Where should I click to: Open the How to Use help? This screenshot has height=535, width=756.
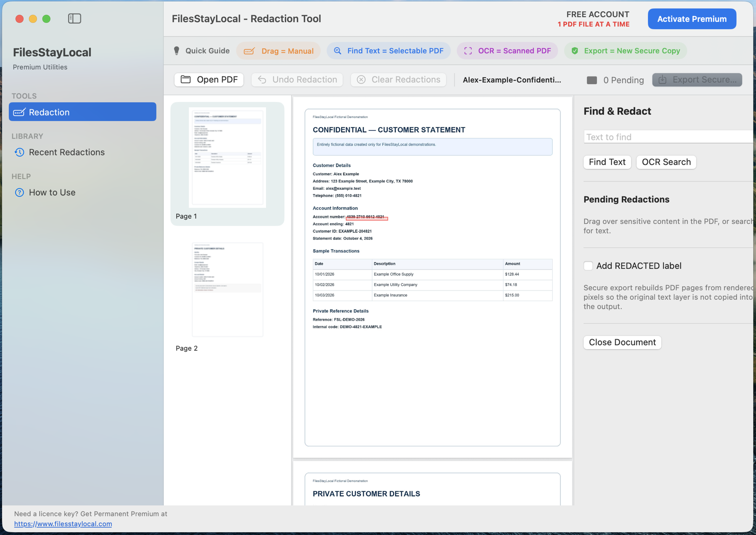[52, 192]
